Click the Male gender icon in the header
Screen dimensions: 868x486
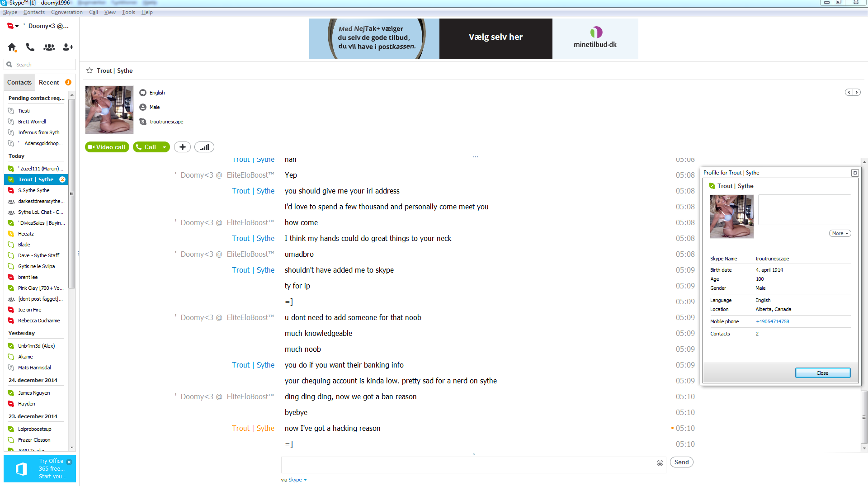[143, 107]
